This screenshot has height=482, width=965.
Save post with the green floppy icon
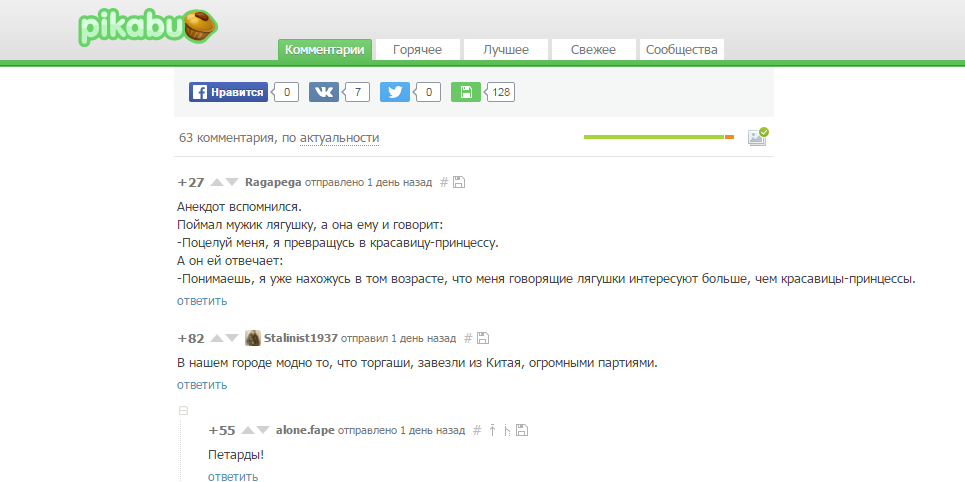[x=466, y=92]
